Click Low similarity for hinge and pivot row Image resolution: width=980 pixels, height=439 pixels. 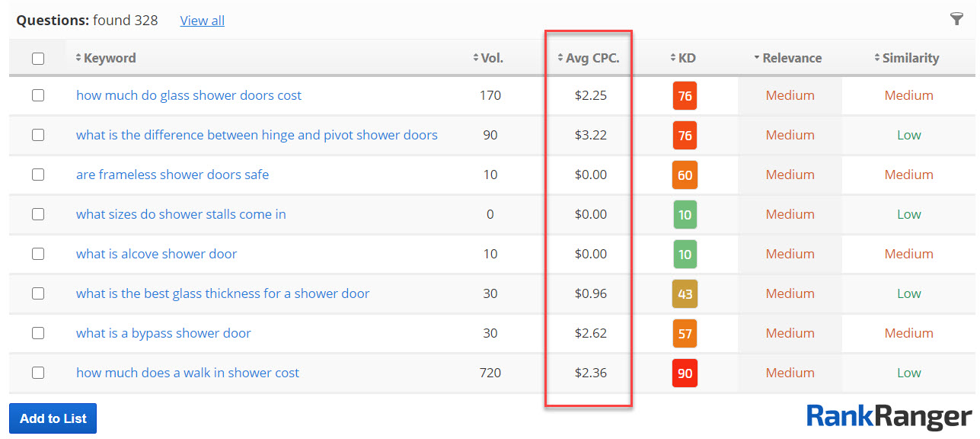908,135
